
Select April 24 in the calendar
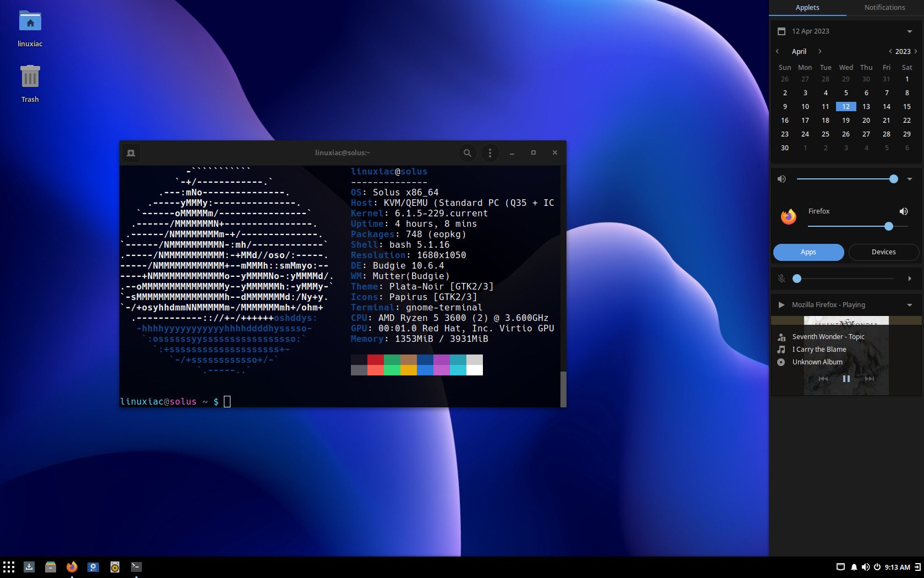pyautogui.click(x=805, y=134)
